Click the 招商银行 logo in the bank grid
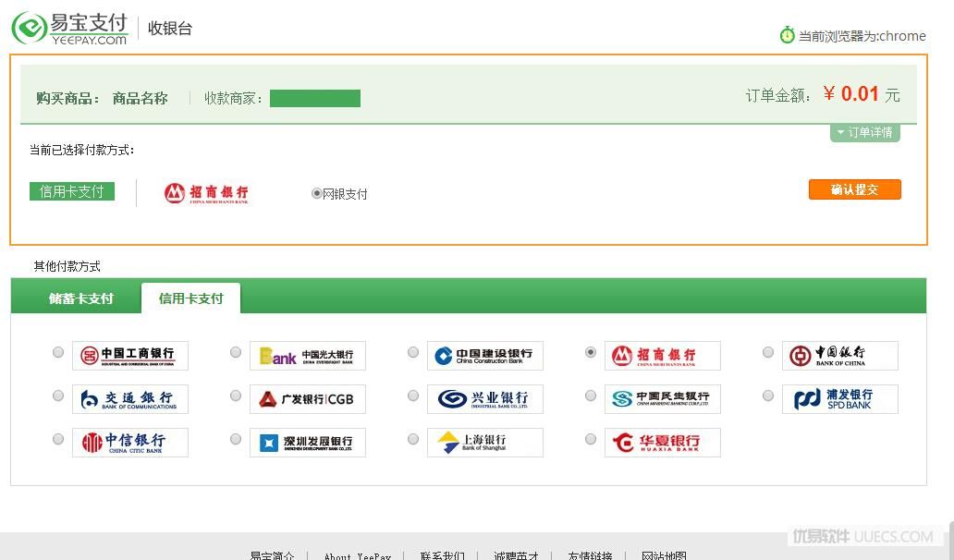Viewport: 954px width, 560px height. point(663,356)
